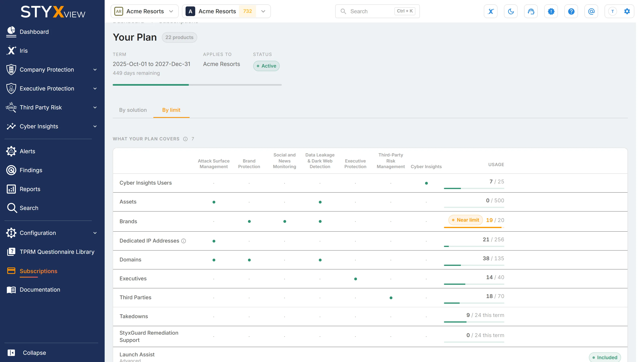Click the 22 products badge
644x362 pixels.
point(179,37)
